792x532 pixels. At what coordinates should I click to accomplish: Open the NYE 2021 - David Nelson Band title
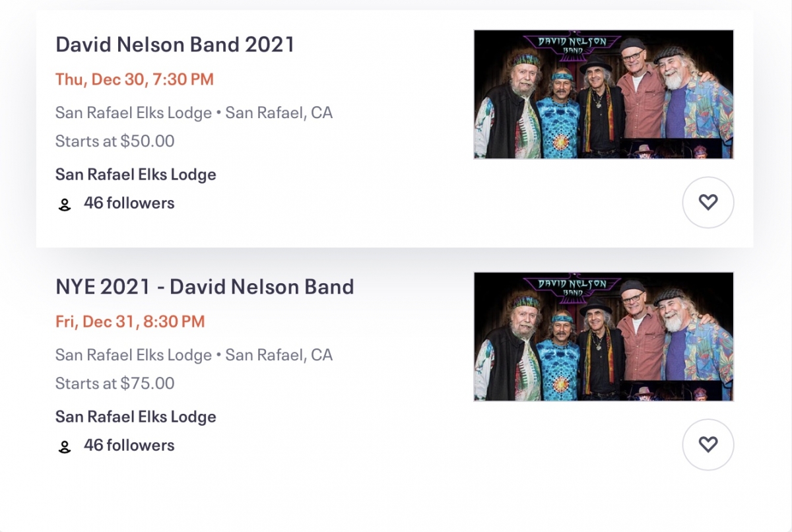[205, 286]
